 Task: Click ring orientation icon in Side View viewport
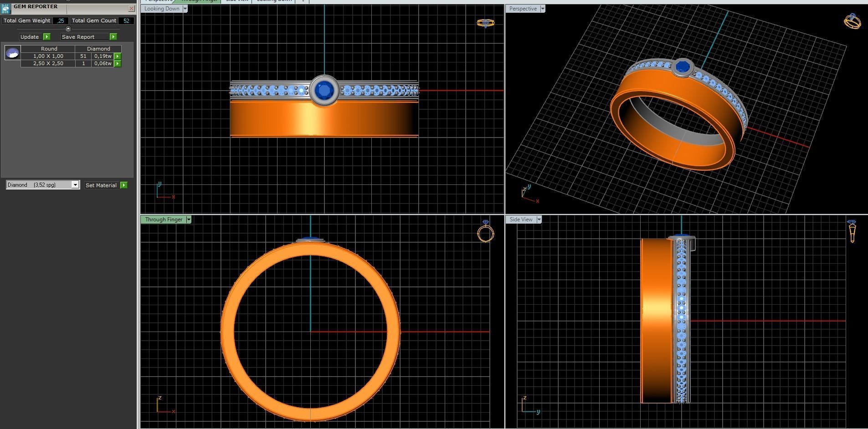point(852,231)
